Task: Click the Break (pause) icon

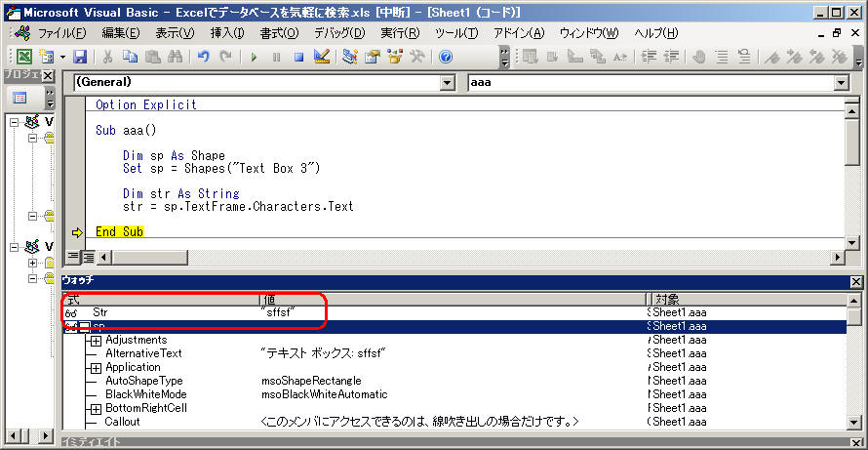Action: click(x=276, y=57)
